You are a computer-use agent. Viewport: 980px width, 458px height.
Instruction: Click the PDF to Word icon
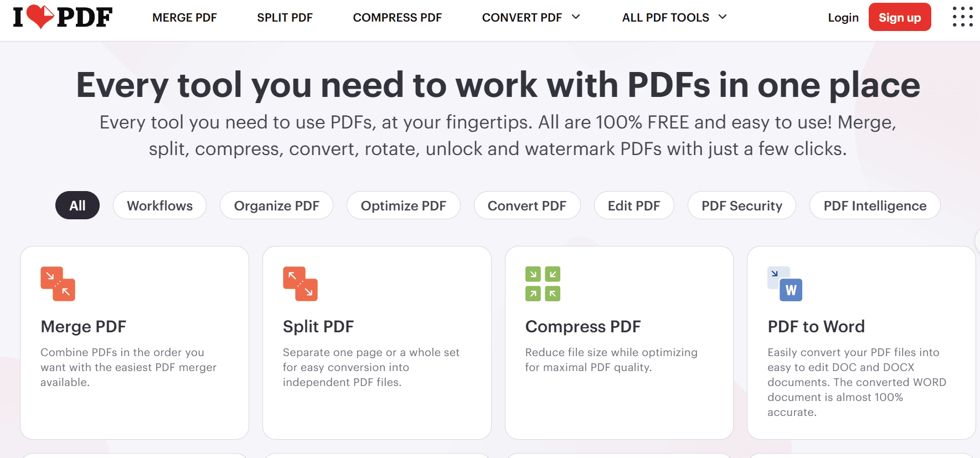point(785,284)
